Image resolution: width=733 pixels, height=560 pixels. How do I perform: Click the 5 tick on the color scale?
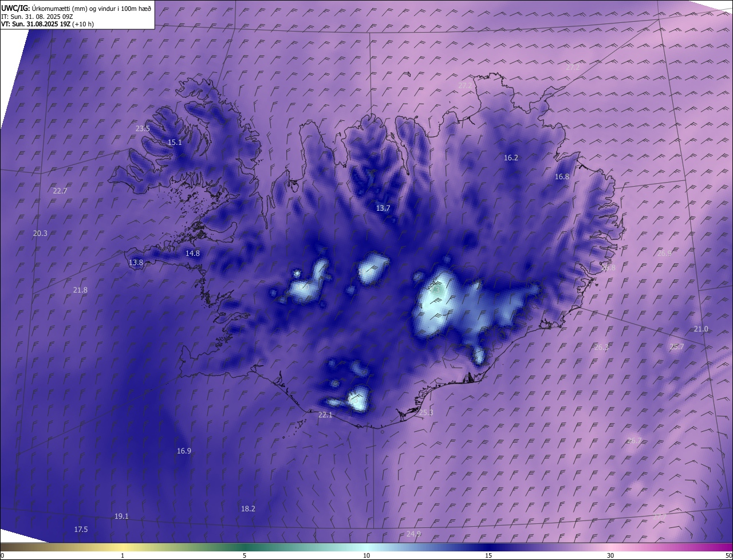click(x=245, y=556)
